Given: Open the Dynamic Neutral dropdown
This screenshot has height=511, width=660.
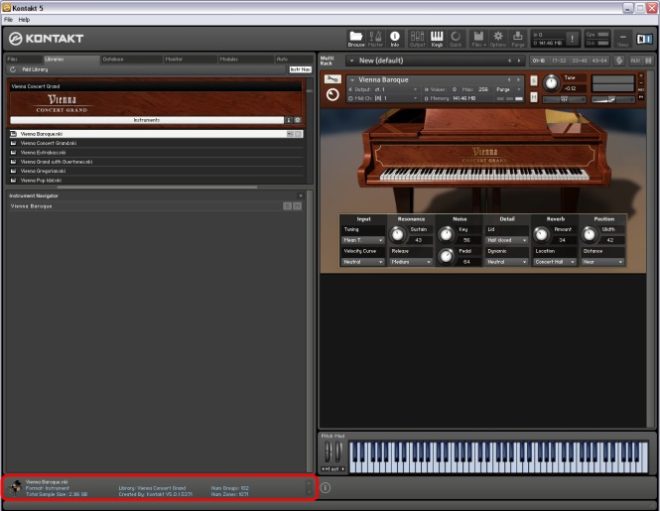Looking at the screenshot, I should pyautogui.click(x=507, y=262).
